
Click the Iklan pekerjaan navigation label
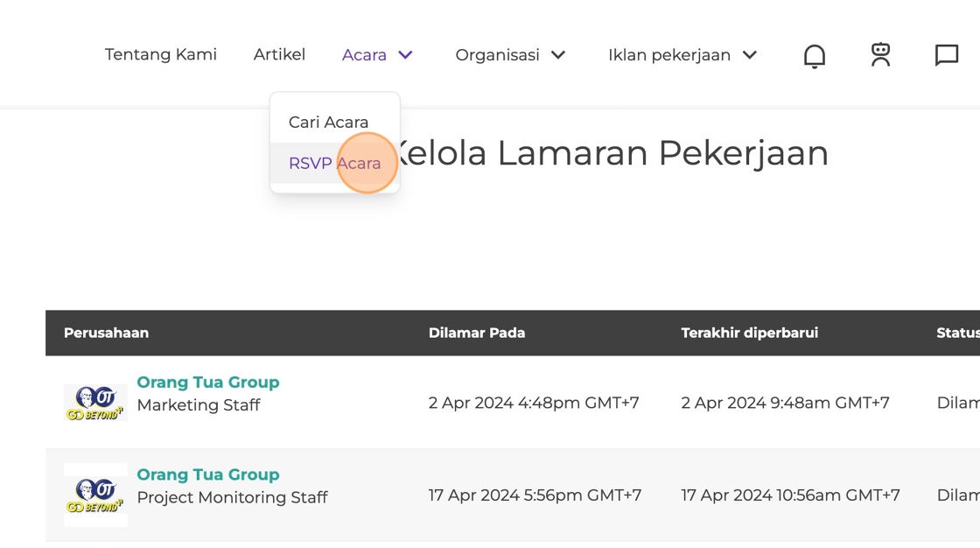click(669, 55)
